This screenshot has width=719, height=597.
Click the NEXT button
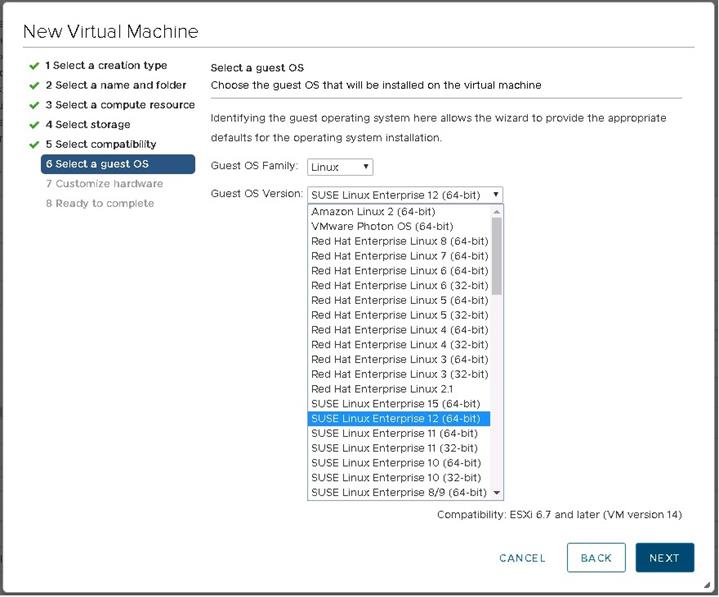click(x=664, y=558)
